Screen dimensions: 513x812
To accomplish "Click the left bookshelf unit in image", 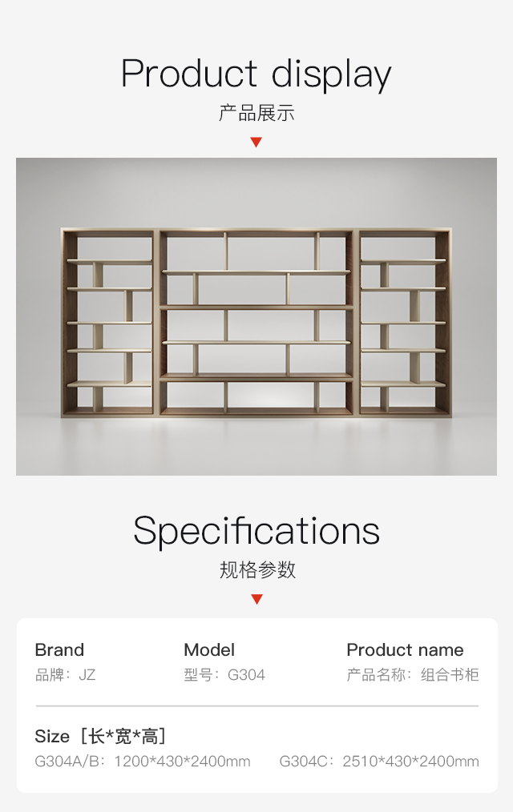I will pyautogui.click(x=107, y=322).
